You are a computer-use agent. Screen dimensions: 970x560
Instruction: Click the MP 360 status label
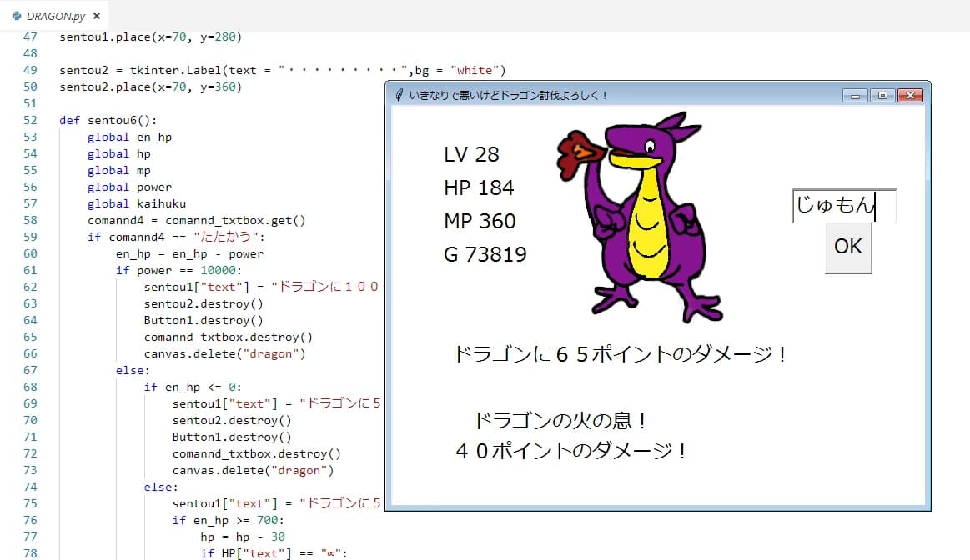tap(480, 221)
